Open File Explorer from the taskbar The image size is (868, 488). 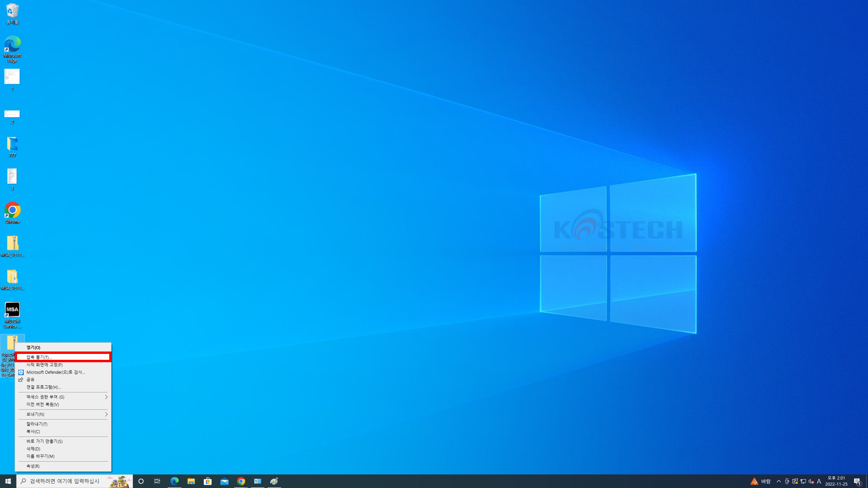191,481
